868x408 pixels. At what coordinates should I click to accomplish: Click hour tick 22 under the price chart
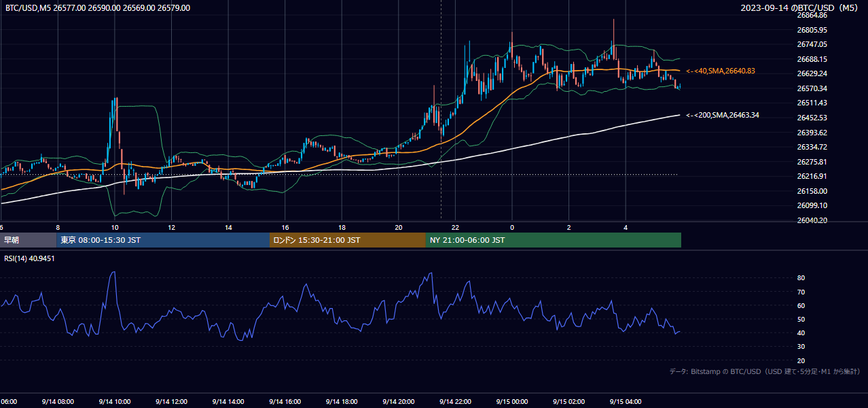(x=455, y=227)
